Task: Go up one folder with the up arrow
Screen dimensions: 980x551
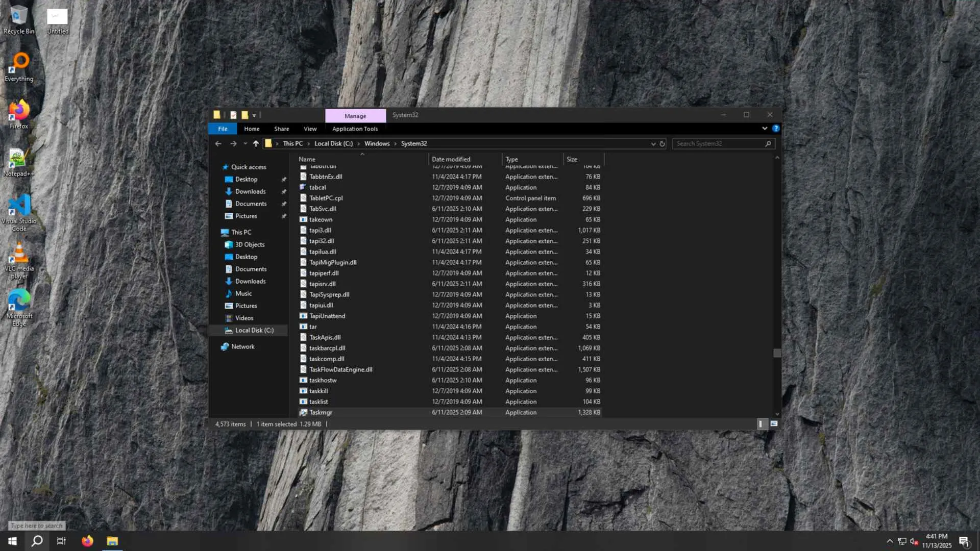Action: (256, 144)
